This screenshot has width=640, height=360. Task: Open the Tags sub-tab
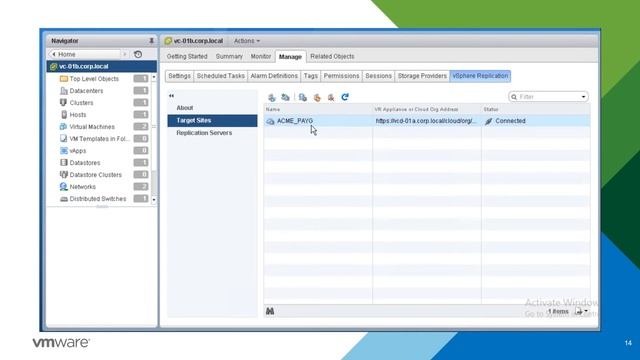[311, 76]
